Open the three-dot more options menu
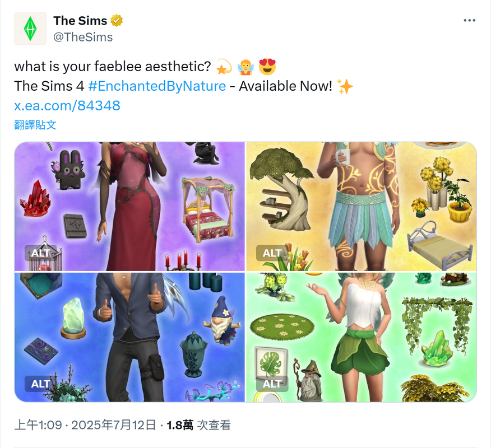 [x=469, y=21]
